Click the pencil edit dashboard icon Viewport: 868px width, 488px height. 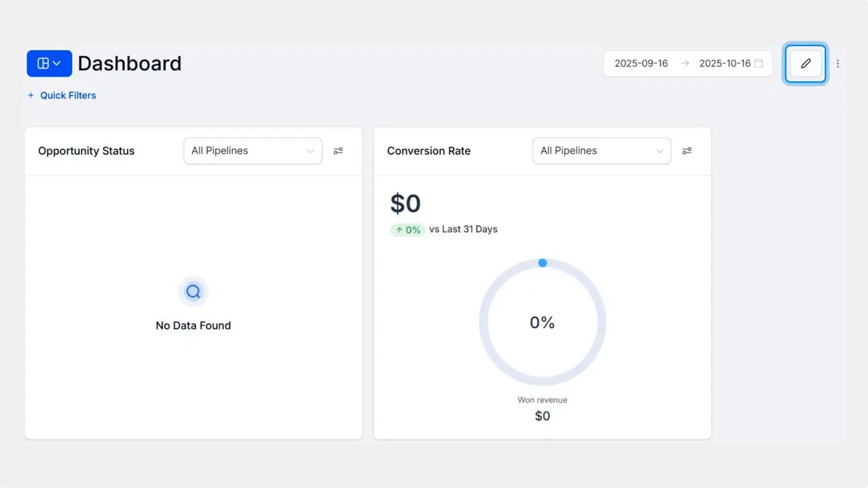[x=806, y=64]
